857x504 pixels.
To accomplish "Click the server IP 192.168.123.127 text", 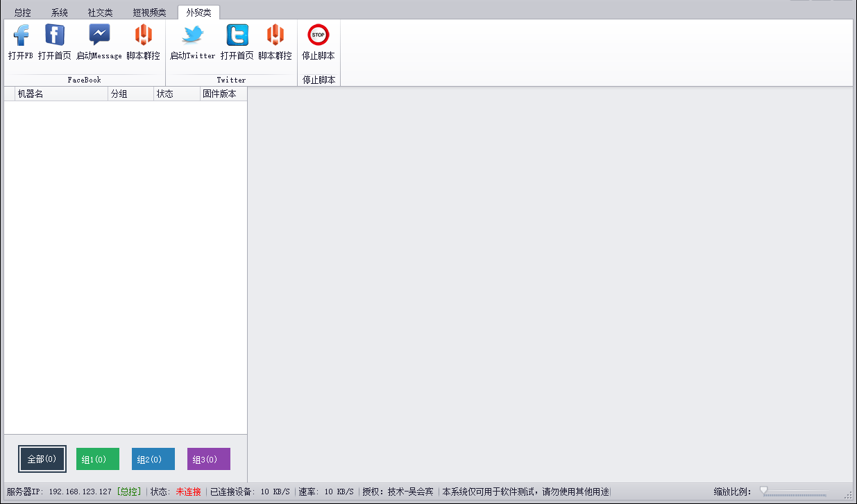I will coord(80,492).
